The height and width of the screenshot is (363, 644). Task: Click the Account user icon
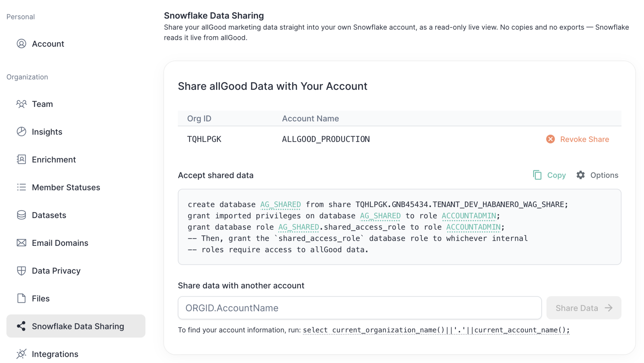click(x=22, y=44)
